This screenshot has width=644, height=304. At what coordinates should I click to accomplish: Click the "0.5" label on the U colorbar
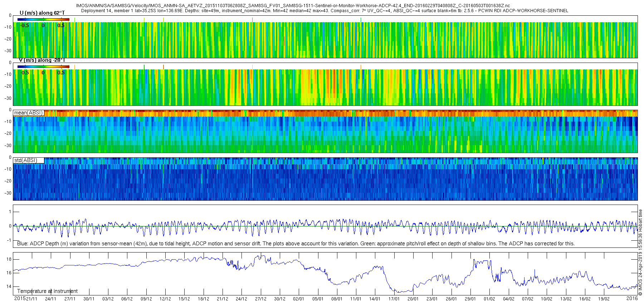tap(61, 25)
